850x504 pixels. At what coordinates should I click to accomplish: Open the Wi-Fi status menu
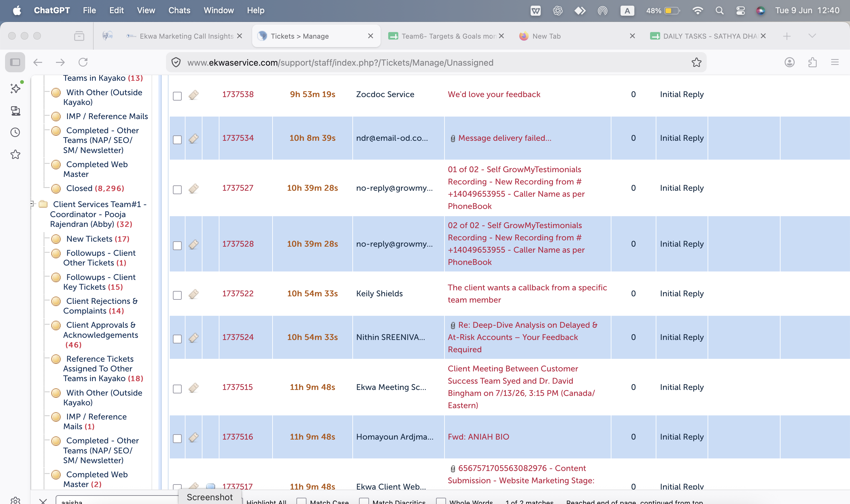tap(698, 11)
